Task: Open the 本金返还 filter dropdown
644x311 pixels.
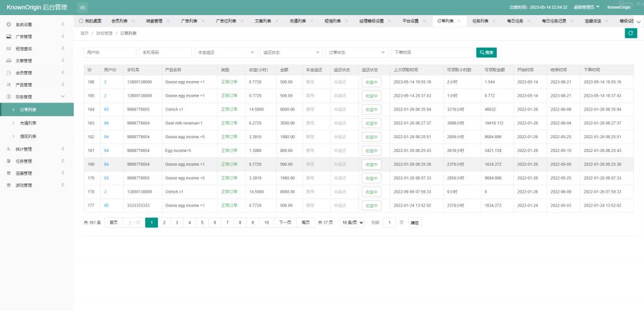Action: coord(225,52)
